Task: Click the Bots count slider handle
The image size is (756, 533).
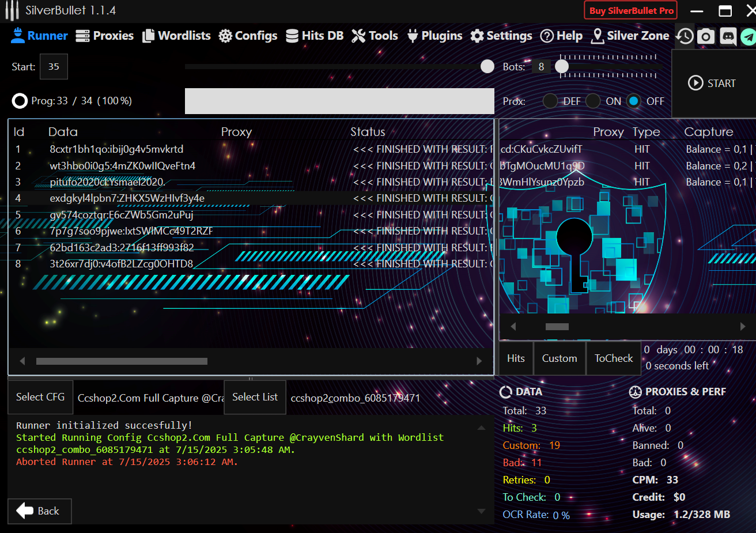Action: (x=562, y=67)
